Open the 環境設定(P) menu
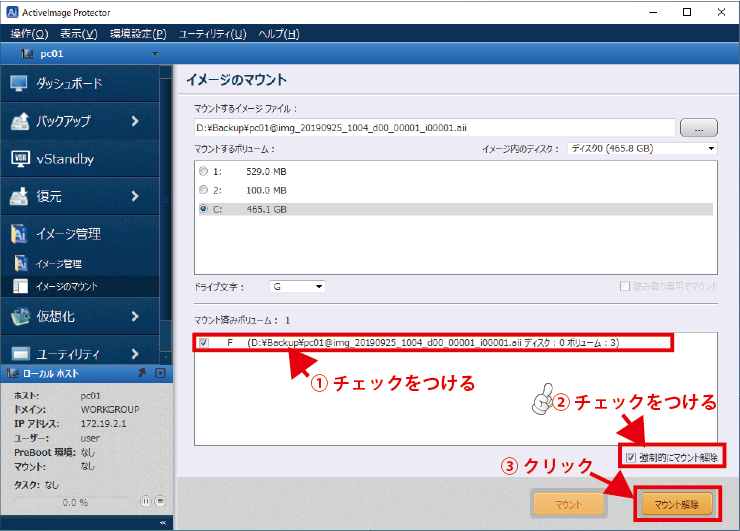Image resolution: width=740 pixels, height=531 pixels. tap(138, 34)
